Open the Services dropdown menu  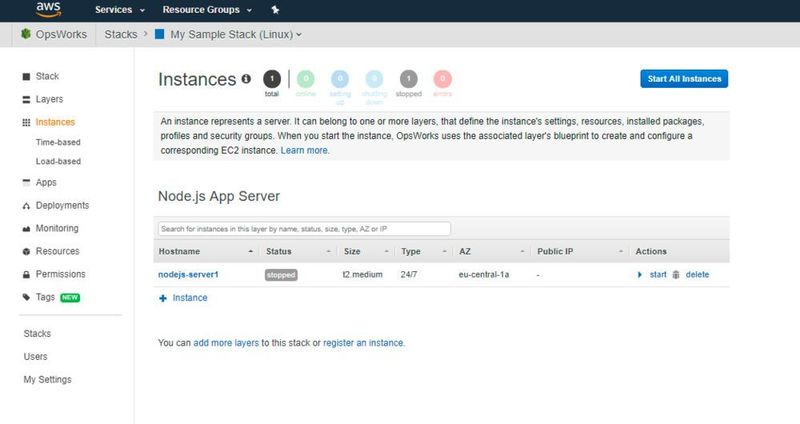click(x=120, y=10)
